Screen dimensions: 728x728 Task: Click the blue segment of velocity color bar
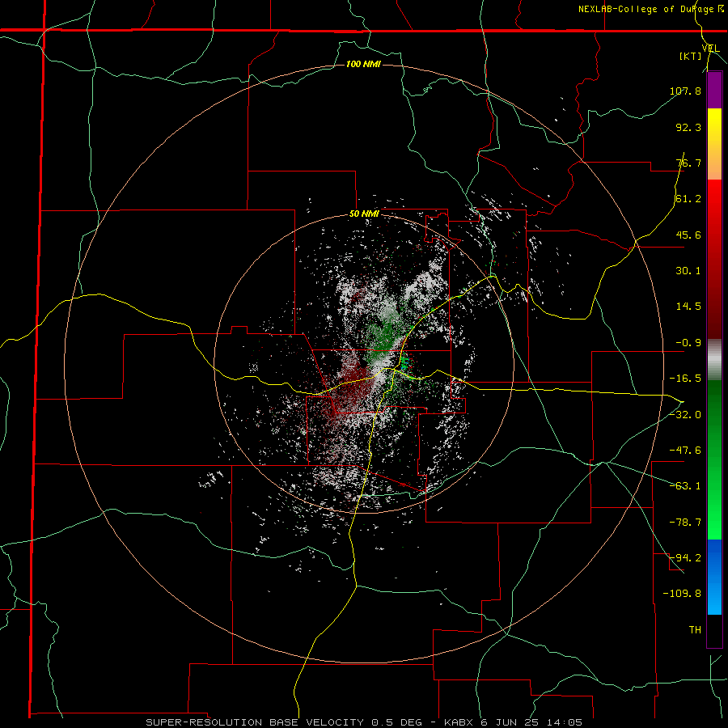[714, 577]
